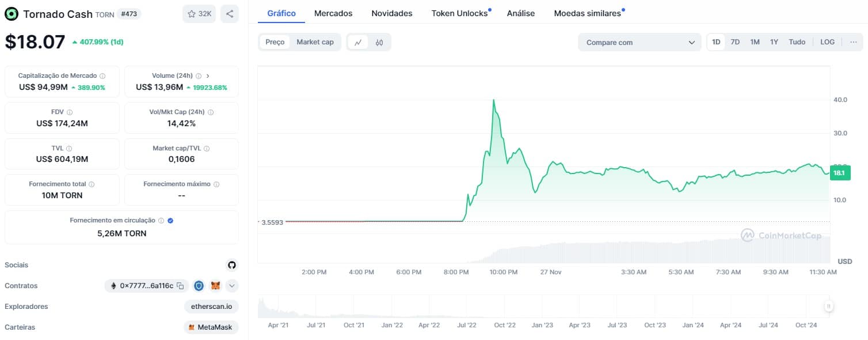Viewport: 868px width, 340px height.
Task: Click info icon beside Fornecimento total
Action: tap(92, 184)
